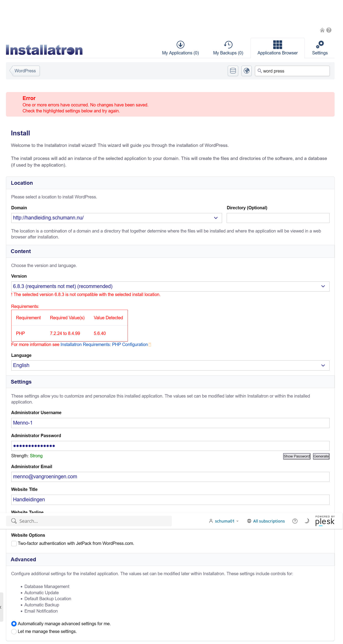Image resolution: width=343 pixels, height=644 pixels.
Task: Open Installatron Requirements PHP Configuration link
Action: coord(104,344)
